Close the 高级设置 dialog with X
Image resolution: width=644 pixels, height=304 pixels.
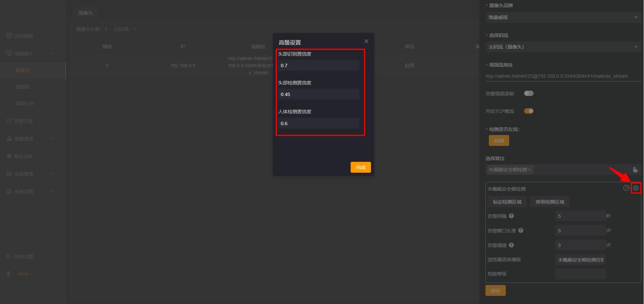(x=366, y=41)
